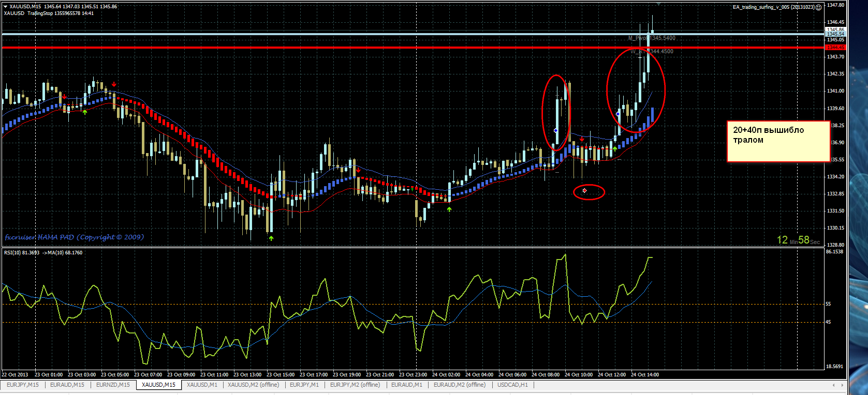Image resolution: width=868 pixels, height=395 pixels.
Task: Click the active XAUUSD,M15 tab
Action: pos(159,385)
